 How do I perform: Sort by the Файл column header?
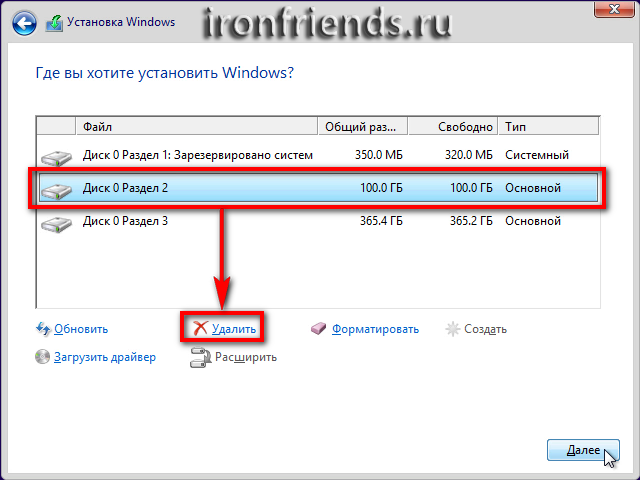click(197, 128)
